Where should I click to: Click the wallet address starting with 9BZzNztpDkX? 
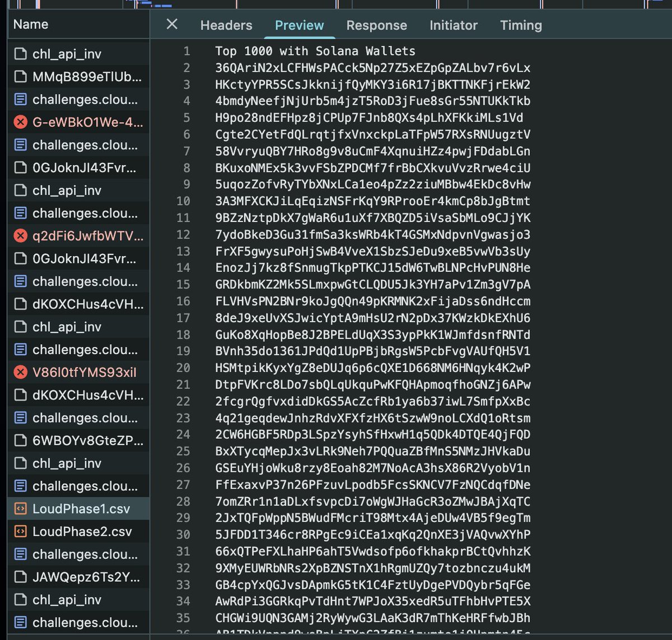click(x=373, y=217)
